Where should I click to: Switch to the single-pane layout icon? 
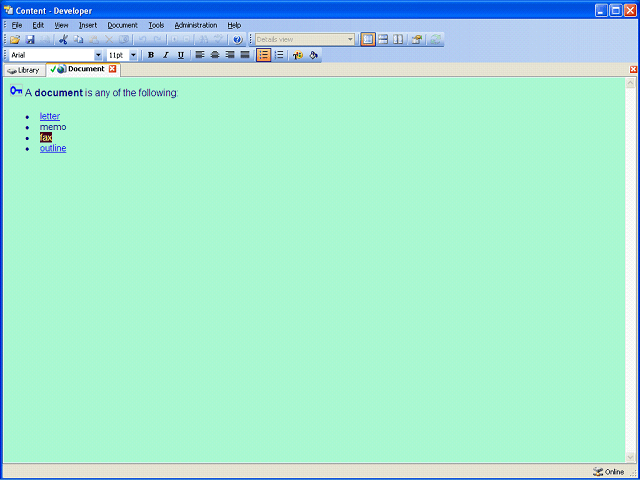[x=368, y=40]
